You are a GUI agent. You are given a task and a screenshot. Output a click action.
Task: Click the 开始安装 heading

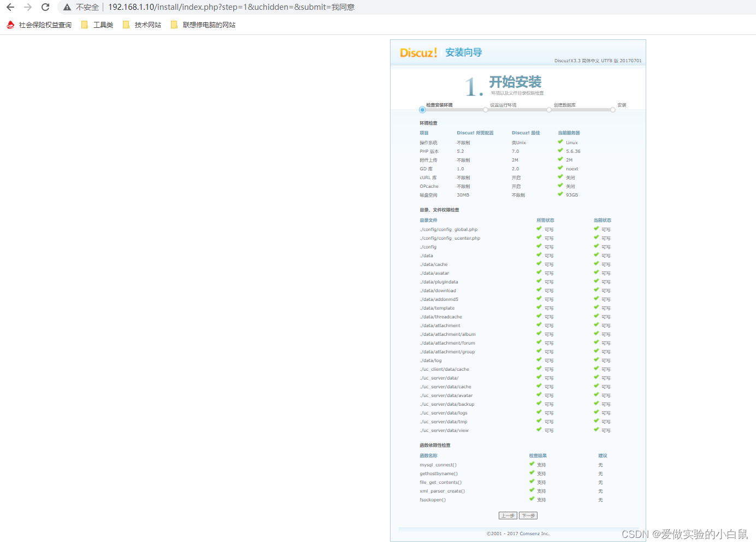pos(515,82)
